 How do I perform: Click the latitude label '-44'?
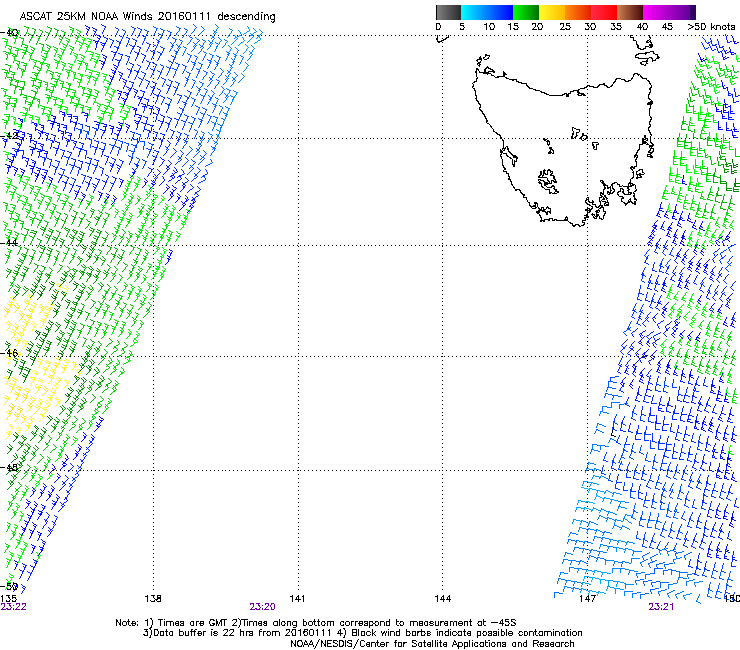click(x=9, y=243)
